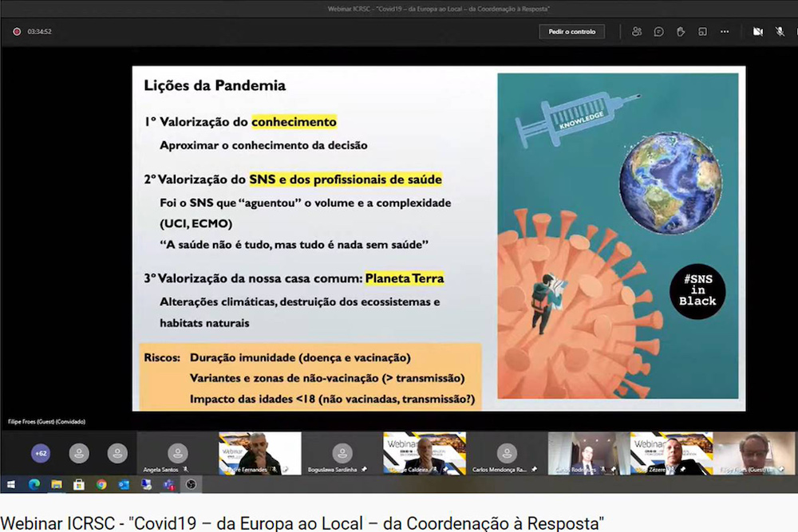
Task: Click the raise hand icon
Action: point(681,32)
